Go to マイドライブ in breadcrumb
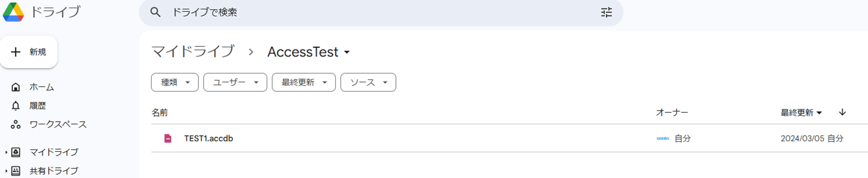Viewport: 868px width, 178px height. [193, 52]
